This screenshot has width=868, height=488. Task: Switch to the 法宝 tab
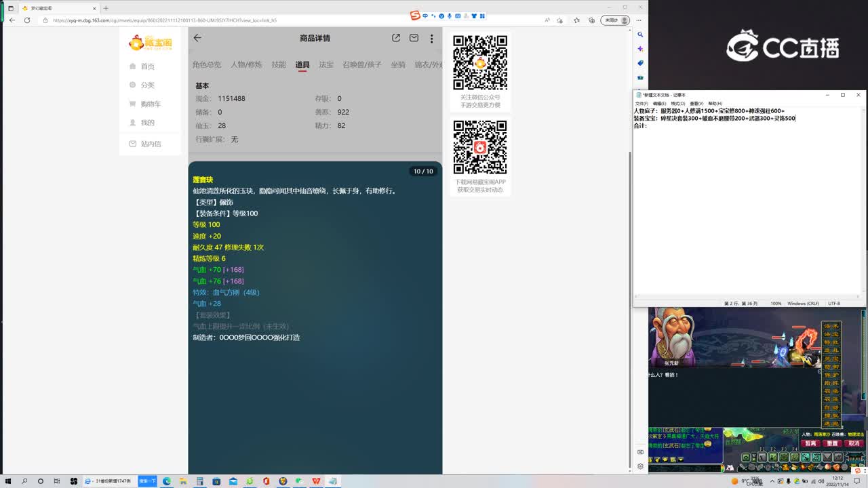(x=326, y=64)
